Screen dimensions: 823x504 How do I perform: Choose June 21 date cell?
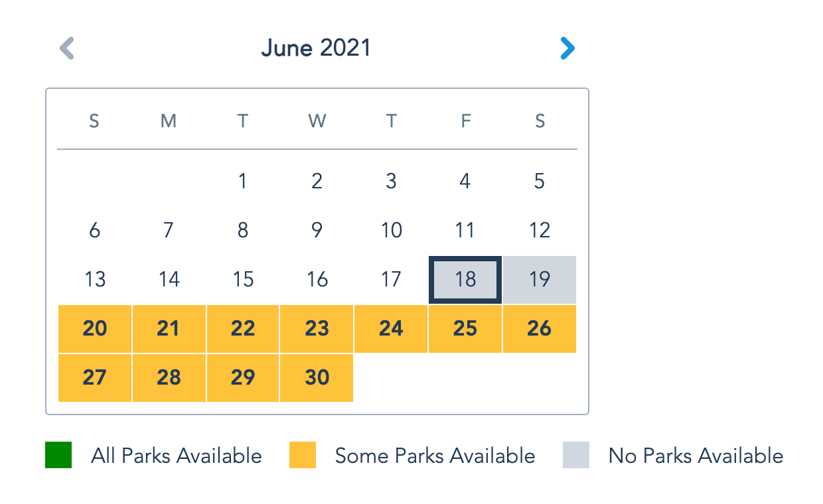[169, 329]
